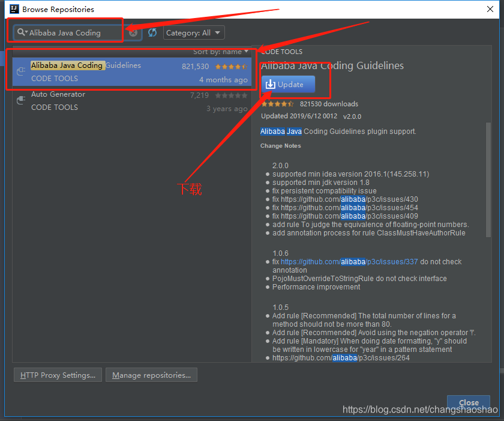The height and width of the screenshot is (421, 504).
Task: Click the plug icon beside Alibaba Java Coding Guidelines
Action: tap(21, 71)
